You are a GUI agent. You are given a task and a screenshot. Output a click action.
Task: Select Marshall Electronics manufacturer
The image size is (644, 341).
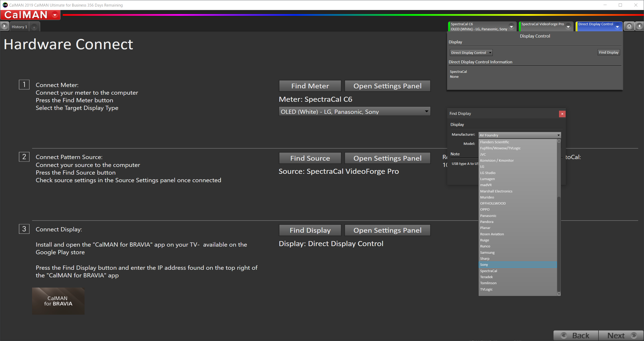(518, 191)
